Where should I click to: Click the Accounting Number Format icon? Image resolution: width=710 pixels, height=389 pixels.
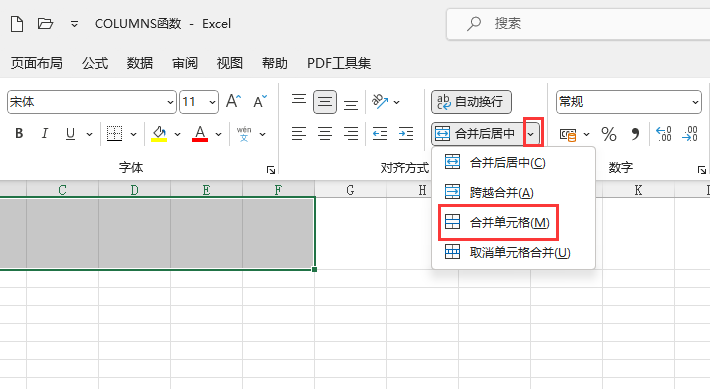(x=568, y=134)
